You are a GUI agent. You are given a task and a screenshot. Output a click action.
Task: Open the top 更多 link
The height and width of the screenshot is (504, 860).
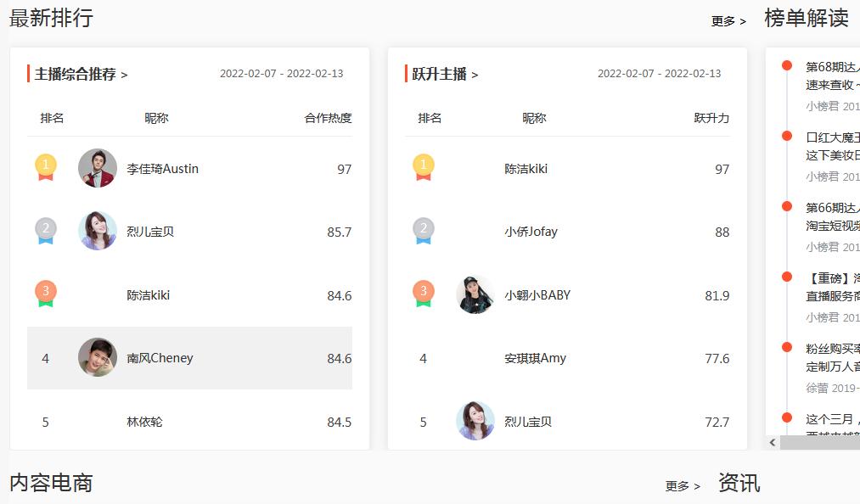click(727, 21)
